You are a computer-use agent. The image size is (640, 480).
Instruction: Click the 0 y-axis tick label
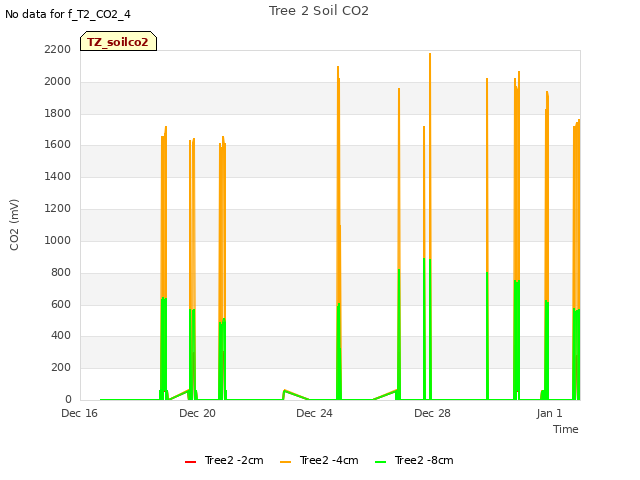click(68, 399)
